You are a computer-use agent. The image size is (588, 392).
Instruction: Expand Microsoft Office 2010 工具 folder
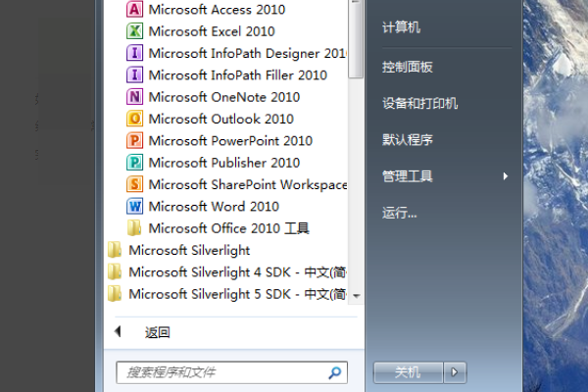pos(228,228)
